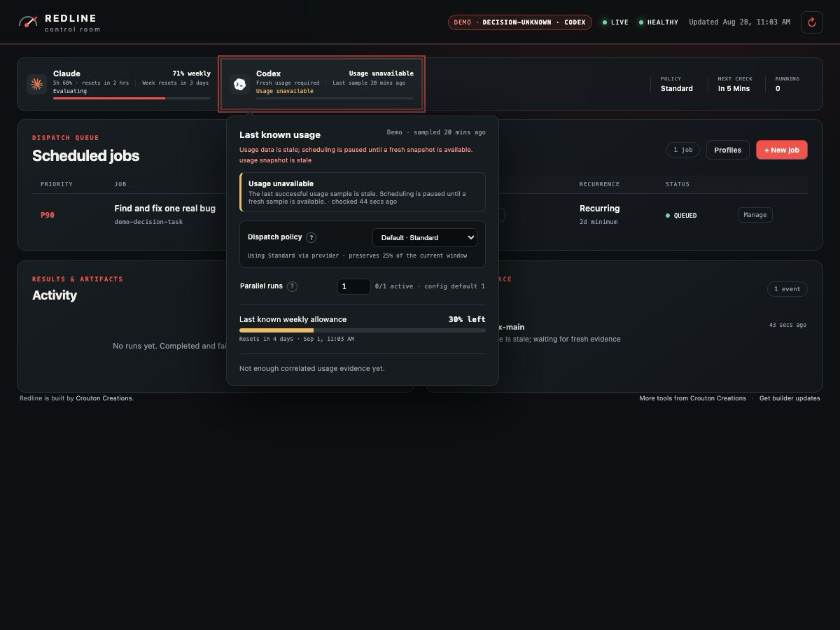Click the refresh icon button in header
Image resolution: width=840 pixels, height=630 pixels.
[x=812, y=22]
